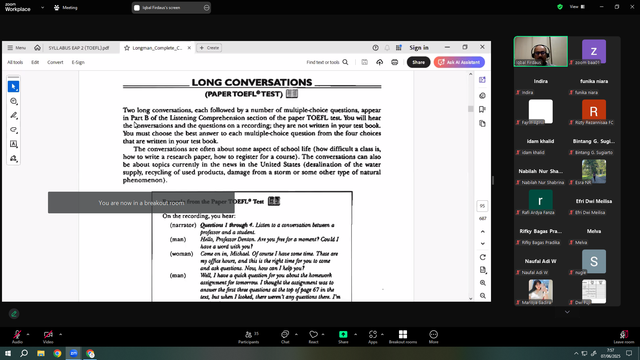The height and width of the screenshot is (360, 640).
Task: Unmute microphone with the Audio button
Action: (17, 337)
